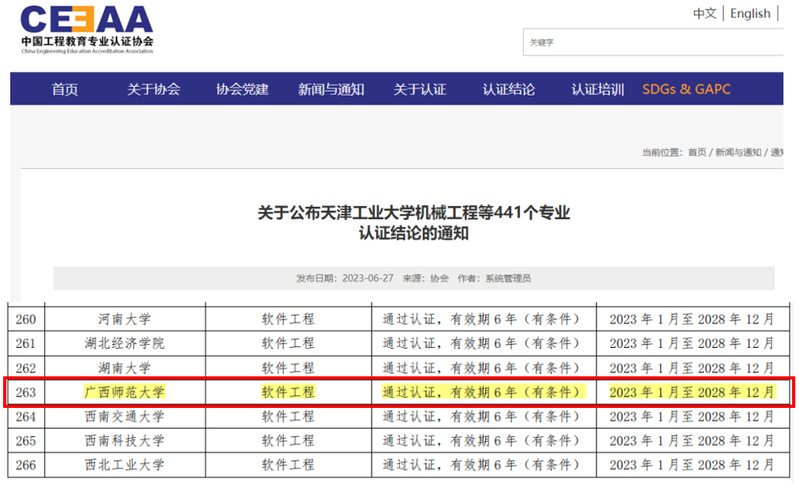799x486 pixels.
Task: Select table cell 西南科技大学
Action: pos(125,441)
